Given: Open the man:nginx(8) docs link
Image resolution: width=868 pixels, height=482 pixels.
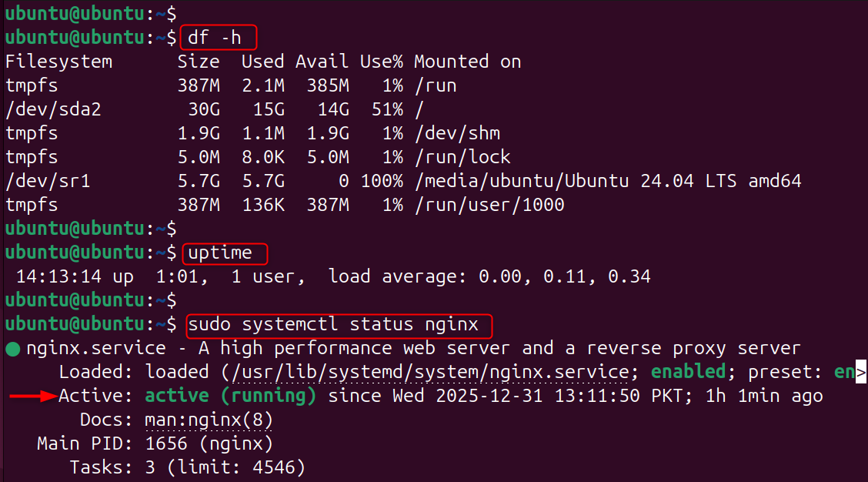Looking at the screenshot, I should coord(209,420).
